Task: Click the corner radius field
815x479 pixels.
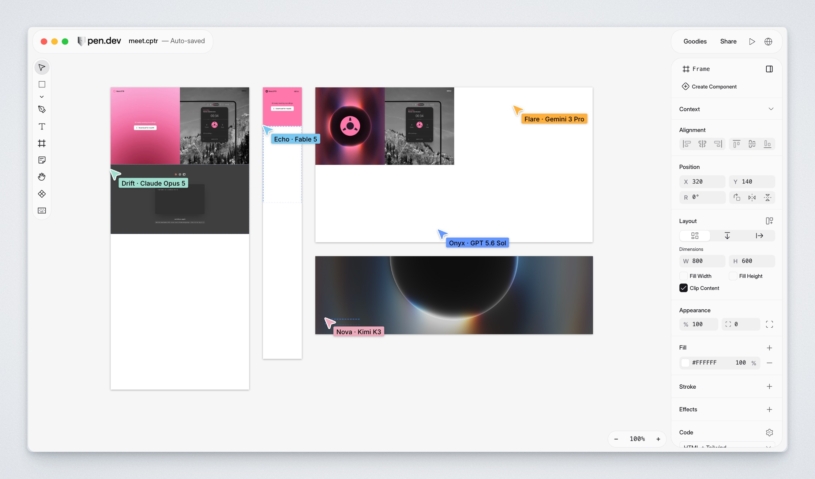Action: pos(741,324)
